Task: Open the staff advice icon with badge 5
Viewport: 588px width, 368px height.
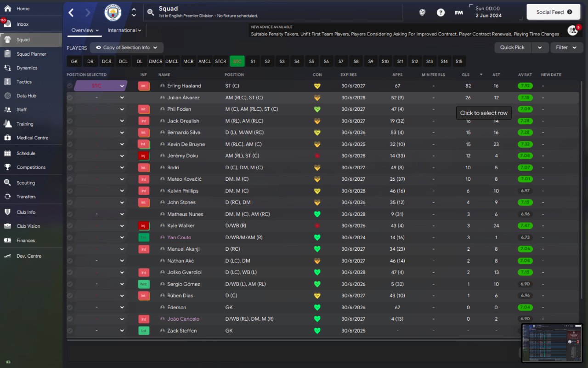Action: click(x=573, y=30)
